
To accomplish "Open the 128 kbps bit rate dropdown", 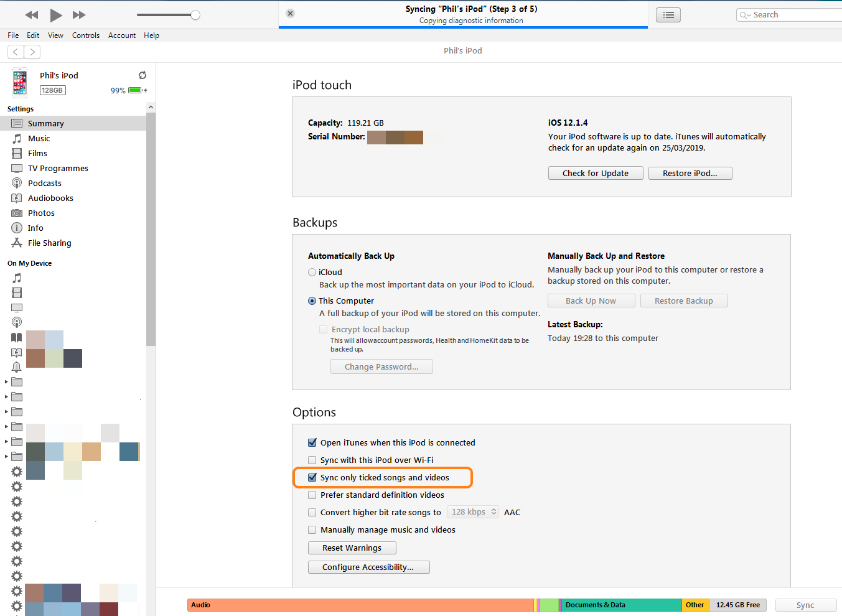I will (x=474, y=512).
